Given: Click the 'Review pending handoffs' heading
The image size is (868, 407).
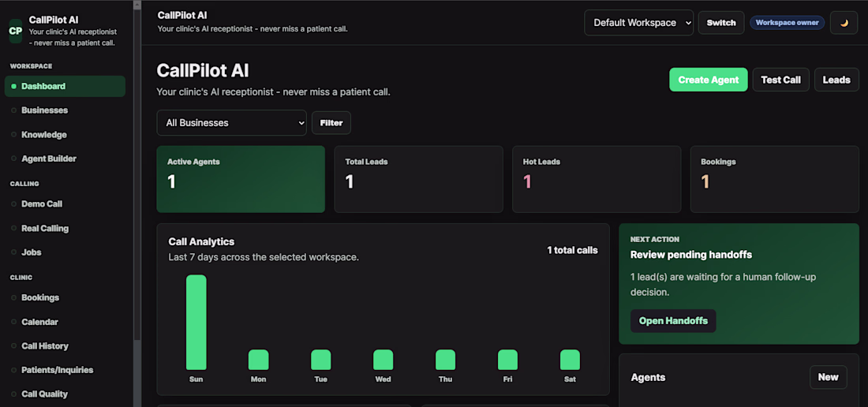Looking at the screenshot, I should (x=691, y=255).
